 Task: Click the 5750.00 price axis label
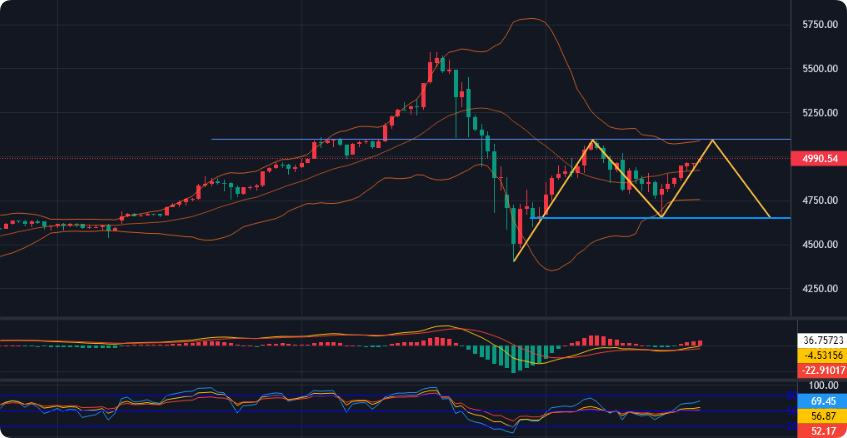tap(819, 25)
